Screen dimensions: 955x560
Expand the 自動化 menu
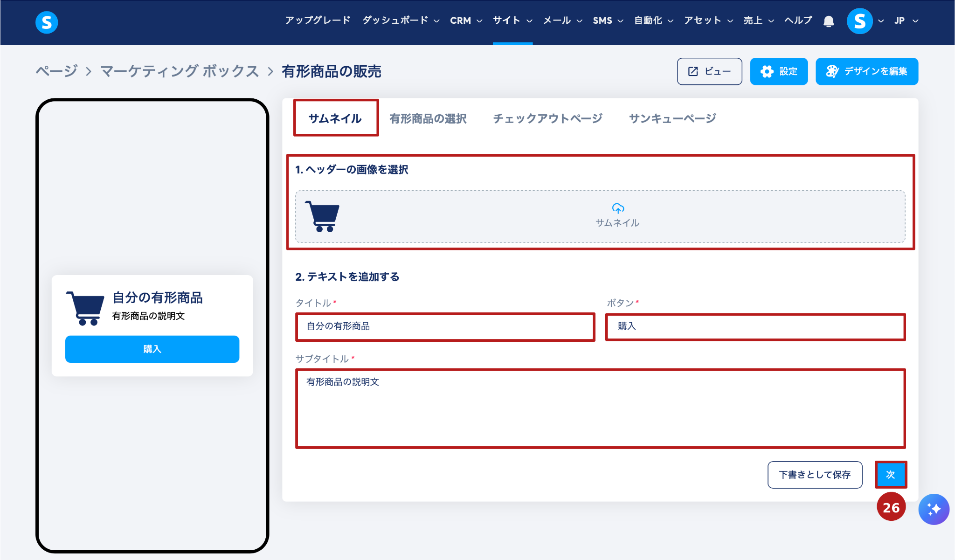coord(653,21)
